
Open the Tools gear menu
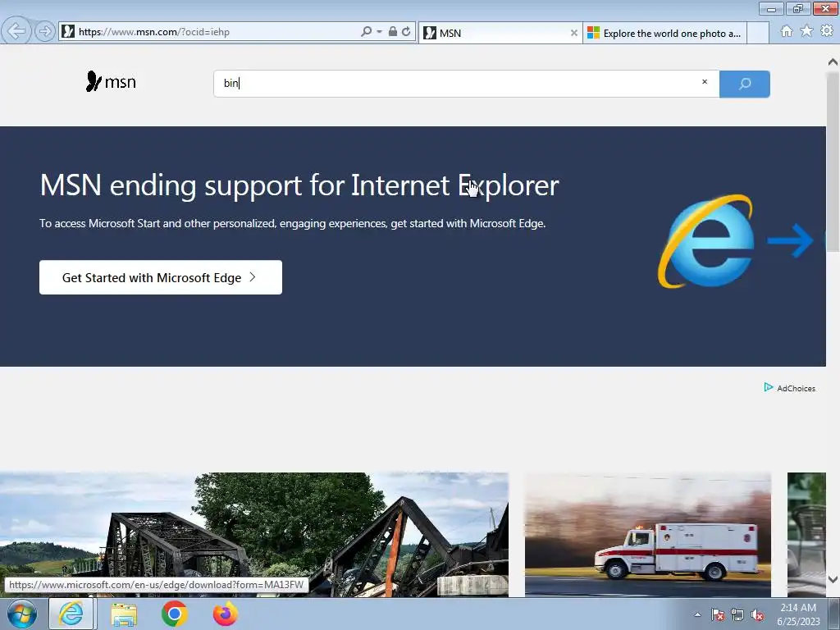(x=827, y=31)
